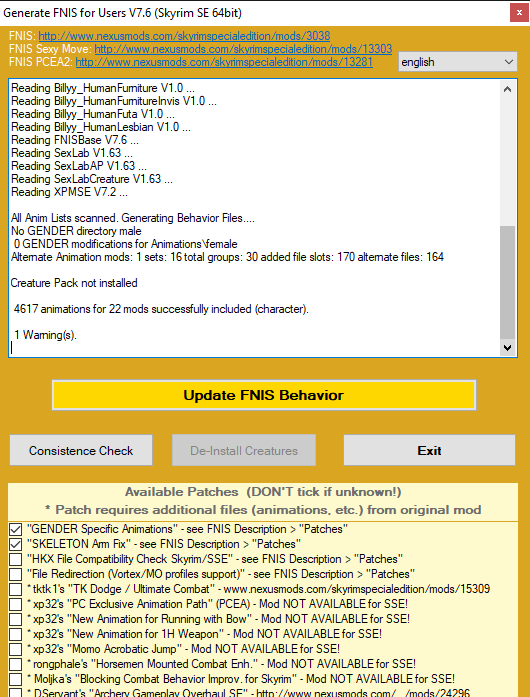The height and width of the screenshot is (697, 530).
Task: Click 'No GENDER directory male' line
Action: click(76, 231)
